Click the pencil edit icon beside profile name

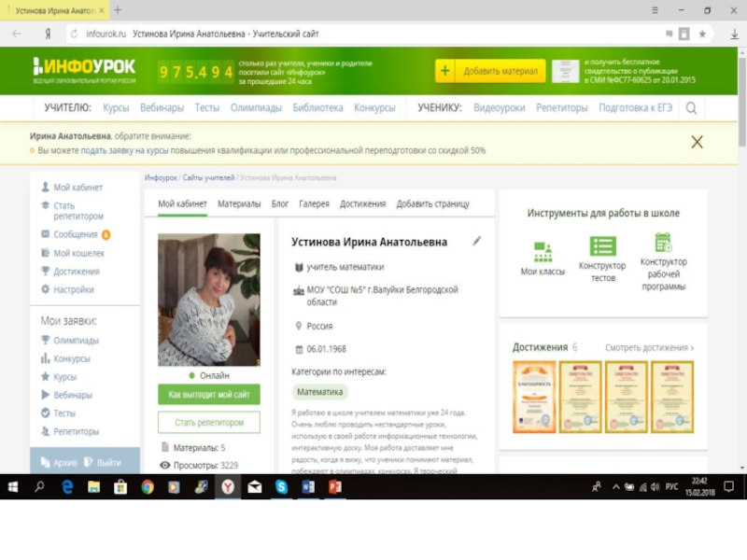[477, 241]
